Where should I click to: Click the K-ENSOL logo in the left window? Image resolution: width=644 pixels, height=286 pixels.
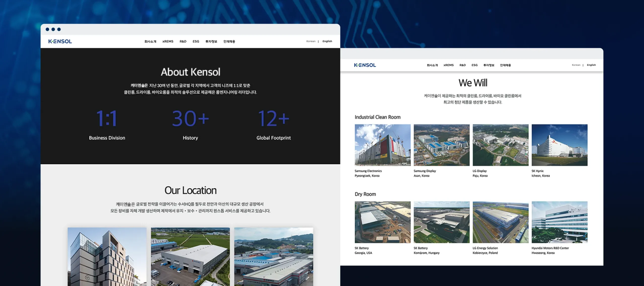pos(60,41)
